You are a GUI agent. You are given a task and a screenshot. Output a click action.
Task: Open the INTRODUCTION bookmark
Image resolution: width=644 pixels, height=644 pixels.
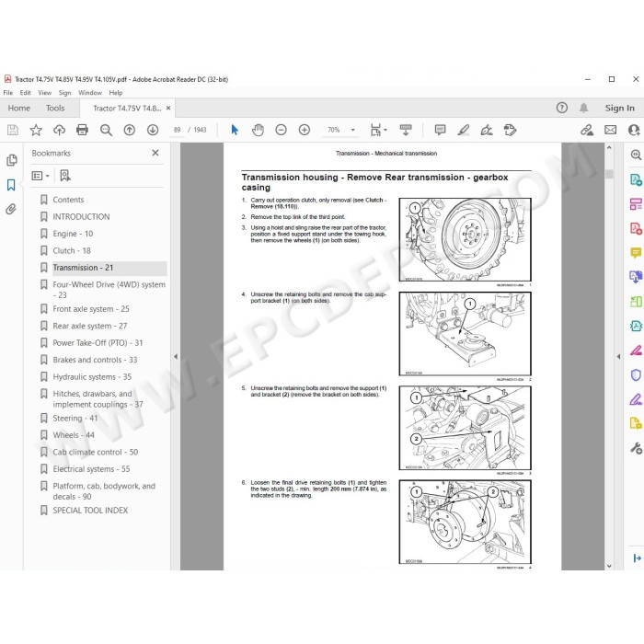(81, 216)
